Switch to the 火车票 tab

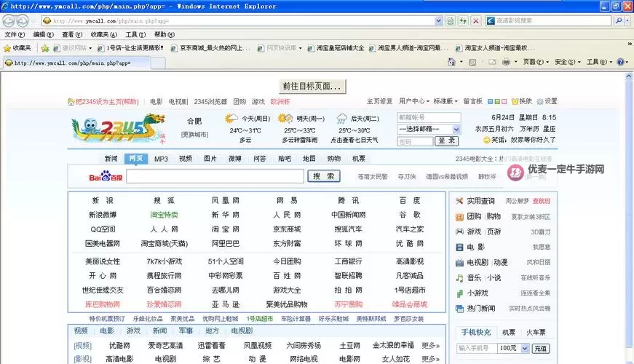pos(536,333)
